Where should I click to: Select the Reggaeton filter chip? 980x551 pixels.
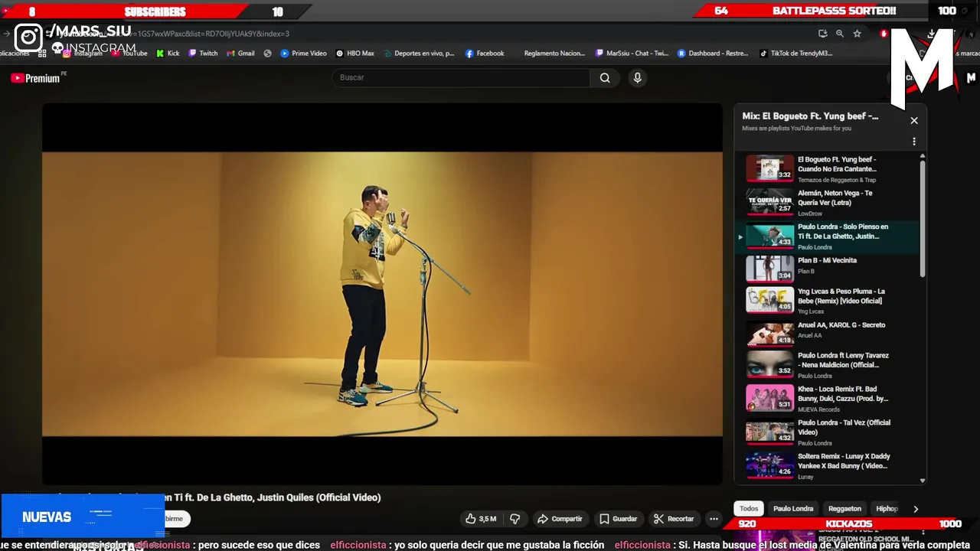[x=844, y=509]
